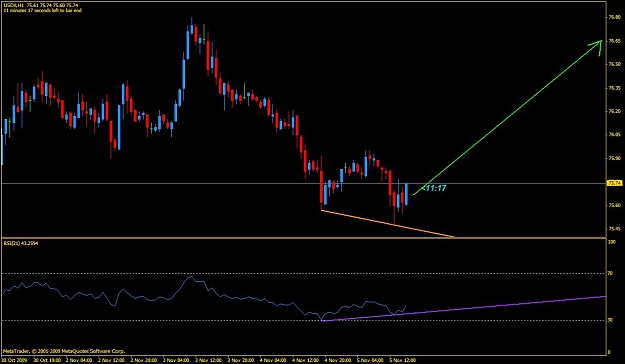Click the horizontal current price line
This screenshot has width=625, height=364.
click(303, 183)
